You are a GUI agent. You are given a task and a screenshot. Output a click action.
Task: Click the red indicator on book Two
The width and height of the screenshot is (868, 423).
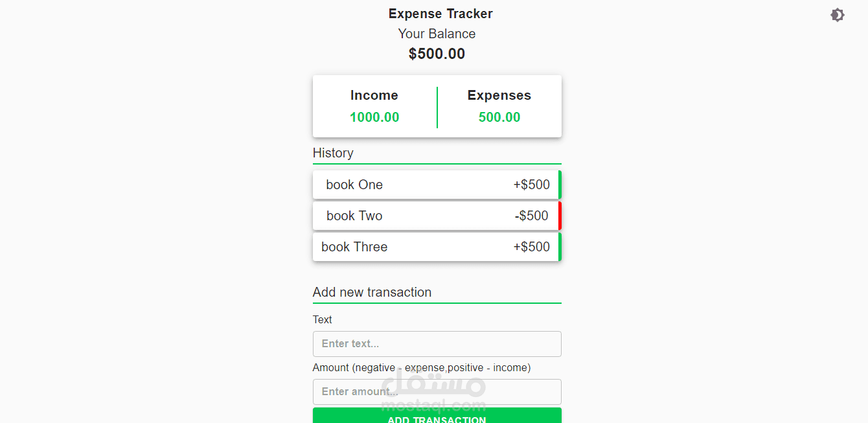(559, 216)
